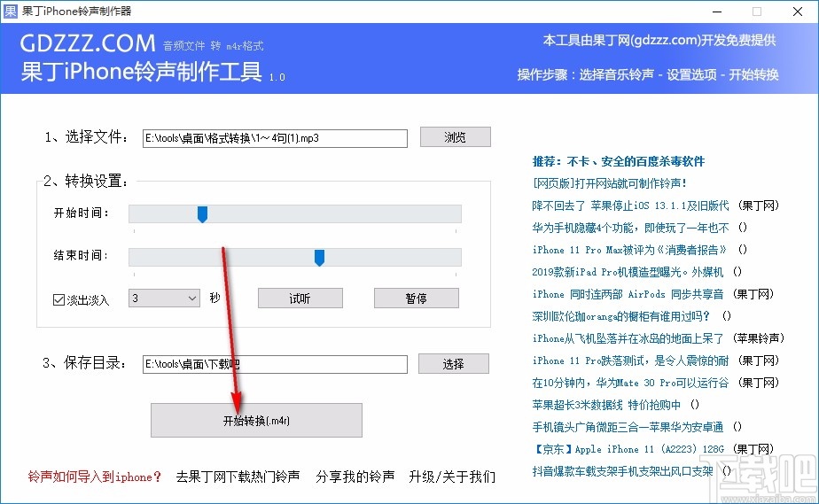Screen dimensions: 819x504
Task: Open 升级/关于我们 link
Action: tap(452, 477)
